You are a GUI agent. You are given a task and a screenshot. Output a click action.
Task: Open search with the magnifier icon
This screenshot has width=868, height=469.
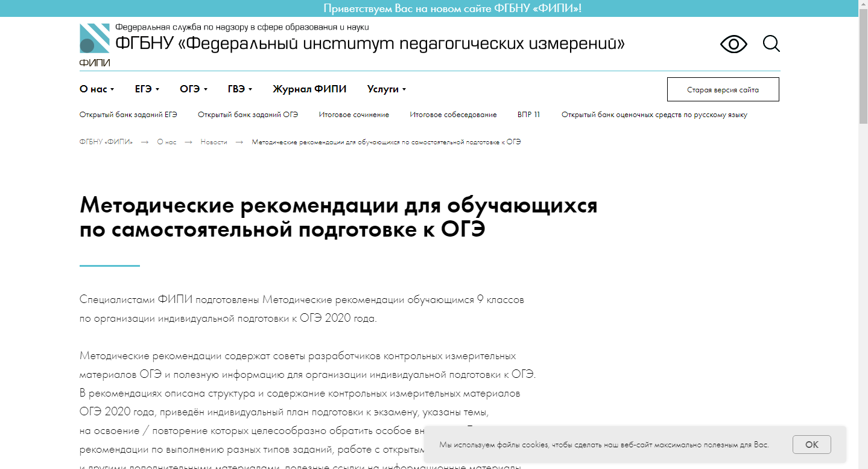[771, 43]
